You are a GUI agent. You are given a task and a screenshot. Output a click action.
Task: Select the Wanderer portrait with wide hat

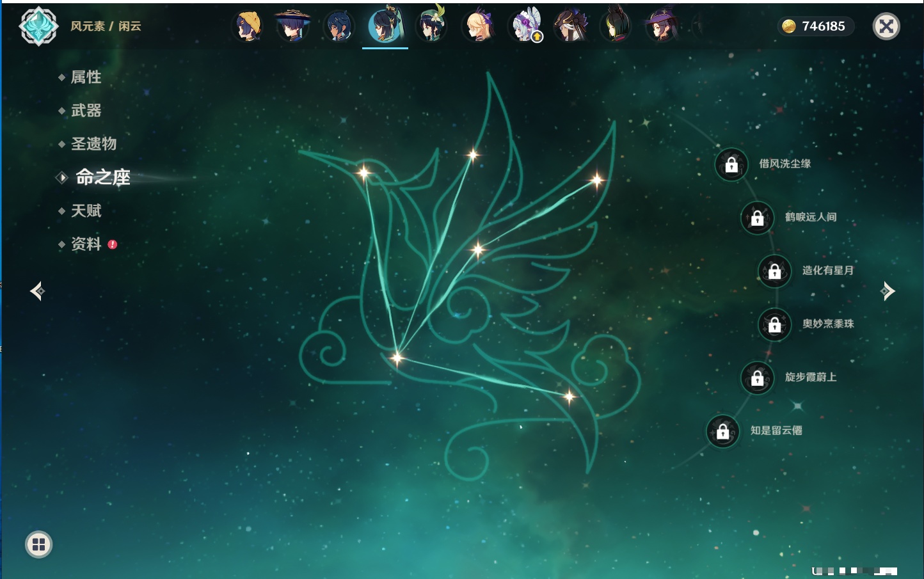pyautogui.click(x=293, y=26)
